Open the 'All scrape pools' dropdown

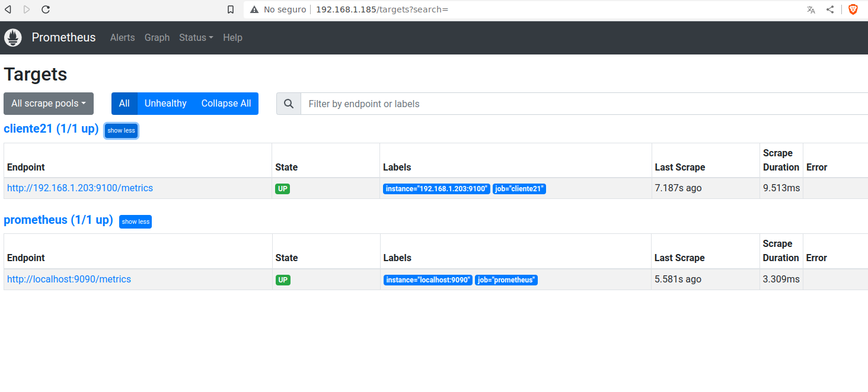[x=49, y=104]
